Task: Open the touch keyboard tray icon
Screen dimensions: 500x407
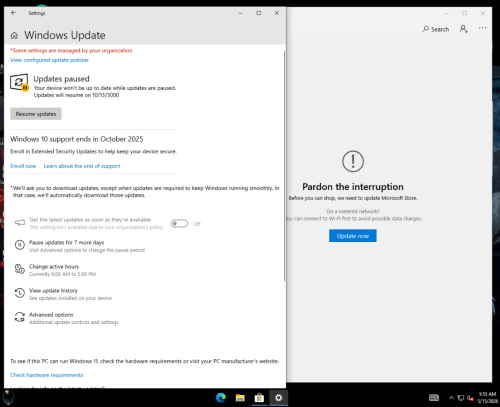Action: click(x=434, y=398)
